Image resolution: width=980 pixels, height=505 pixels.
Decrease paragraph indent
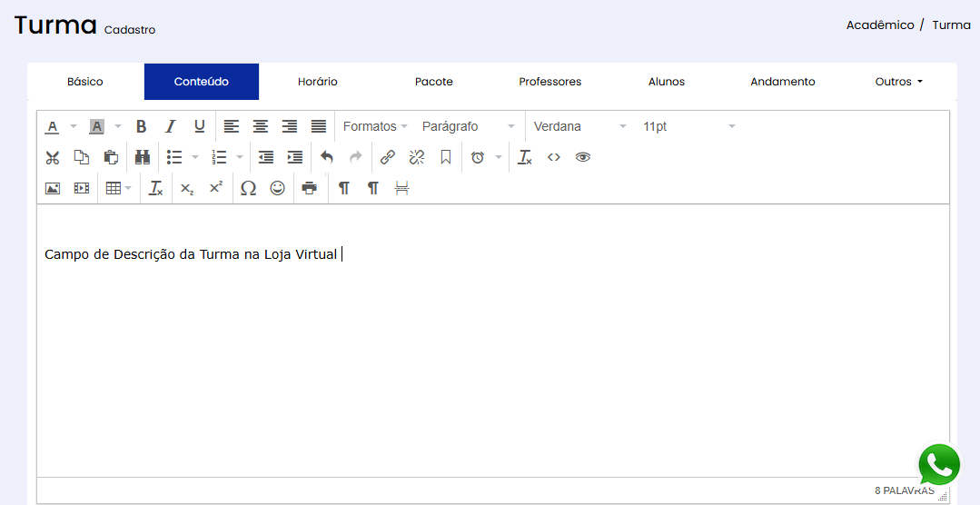point(266,157)
